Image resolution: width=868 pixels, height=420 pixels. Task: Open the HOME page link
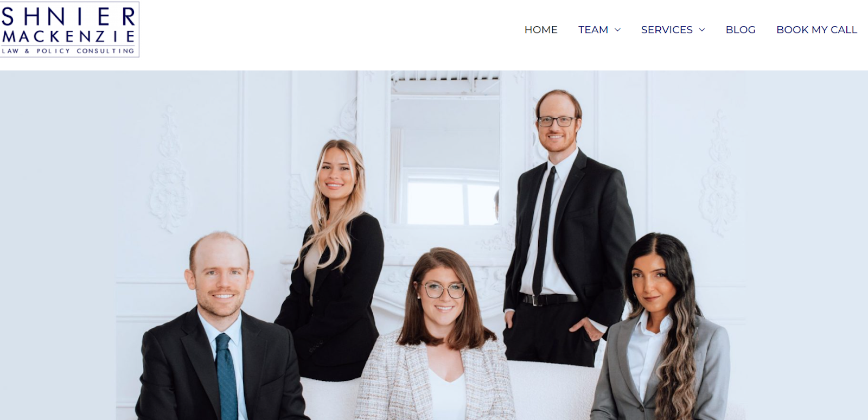541,30
